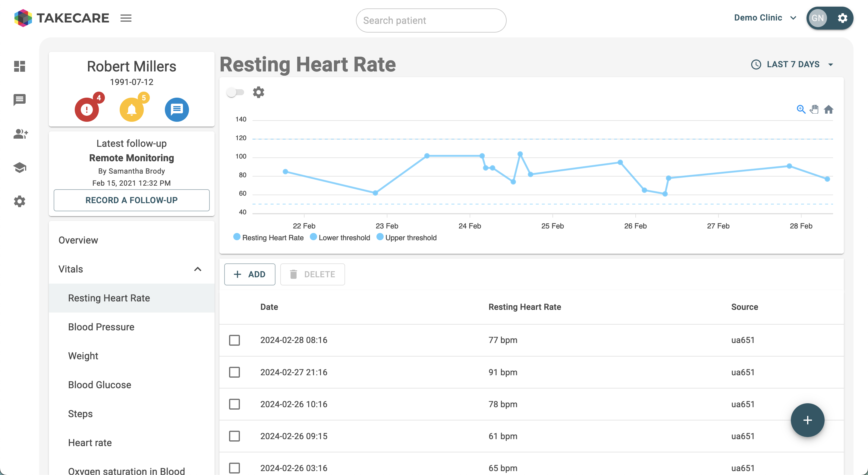The height and width of the screenshot is (475, 868).
Task: Click the add-patient icon in the sidebar
Action: [x=20, y=134]
